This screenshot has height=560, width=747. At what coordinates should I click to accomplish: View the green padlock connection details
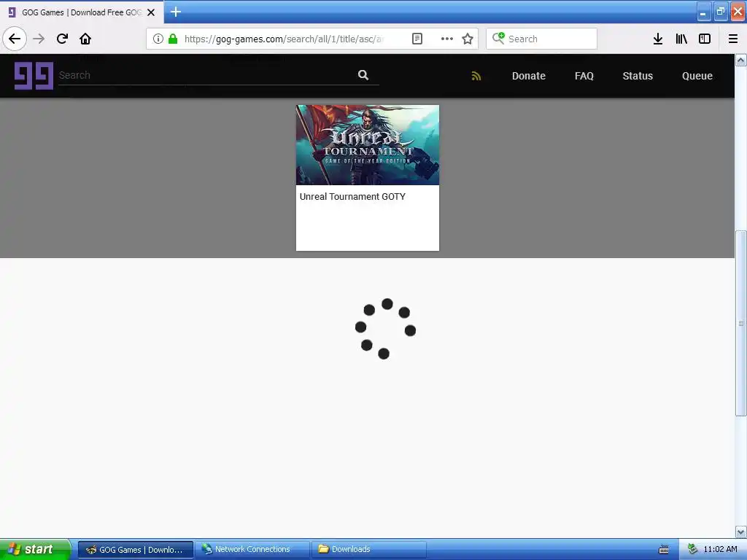[173, 39]
